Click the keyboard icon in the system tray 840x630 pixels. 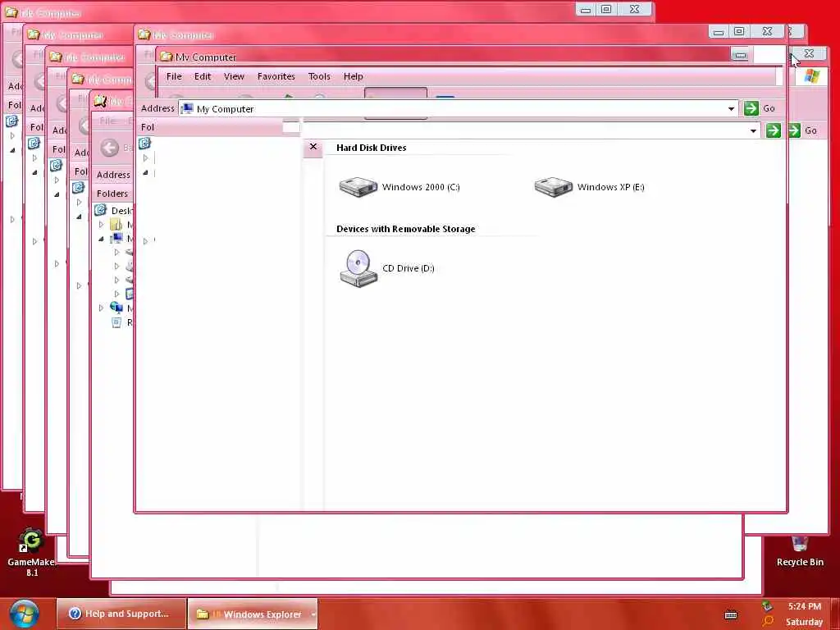click(731, 615)
